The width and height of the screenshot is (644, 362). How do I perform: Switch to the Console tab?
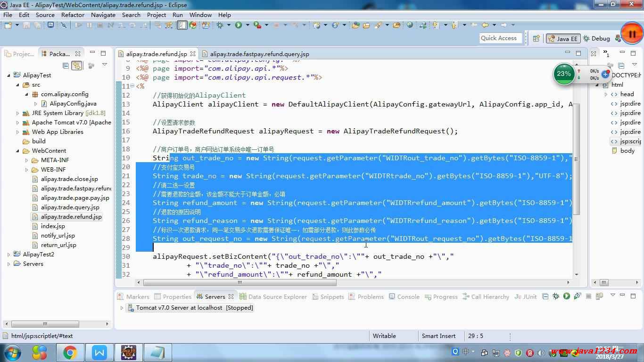[x=404, y=296]
